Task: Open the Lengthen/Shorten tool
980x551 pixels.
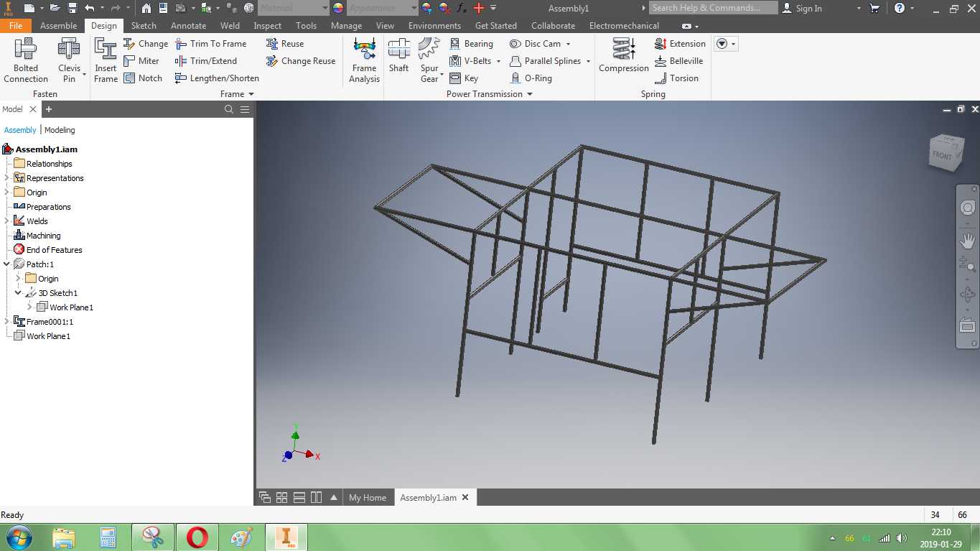Action: pos(217,78)
